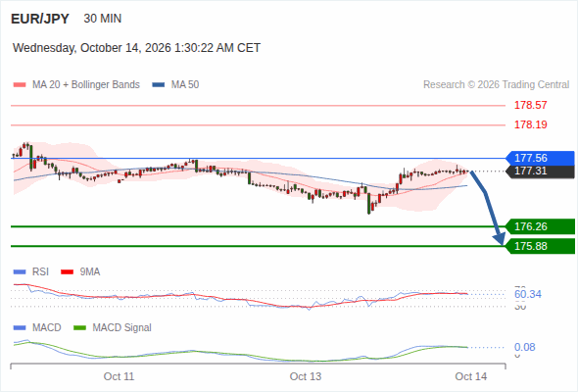Click the blue 177.56 pivot price tag
Image resolution: width=578 pixels, height=392 pixels.
540,158
